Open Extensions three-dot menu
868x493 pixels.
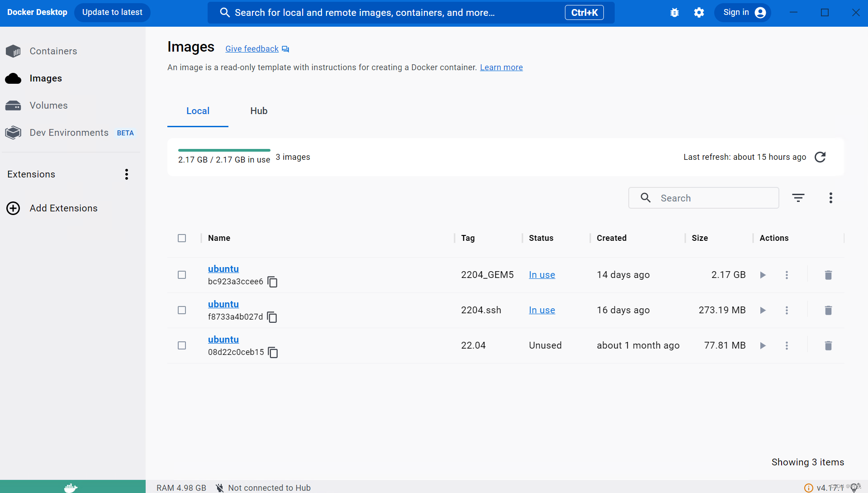tap(127, 174)
